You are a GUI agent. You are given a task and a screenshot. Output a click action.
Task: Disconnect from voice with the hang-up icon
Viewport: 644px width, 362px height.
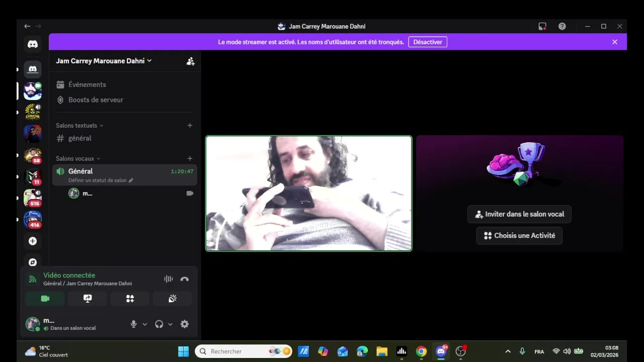click(x=185, y=279)
